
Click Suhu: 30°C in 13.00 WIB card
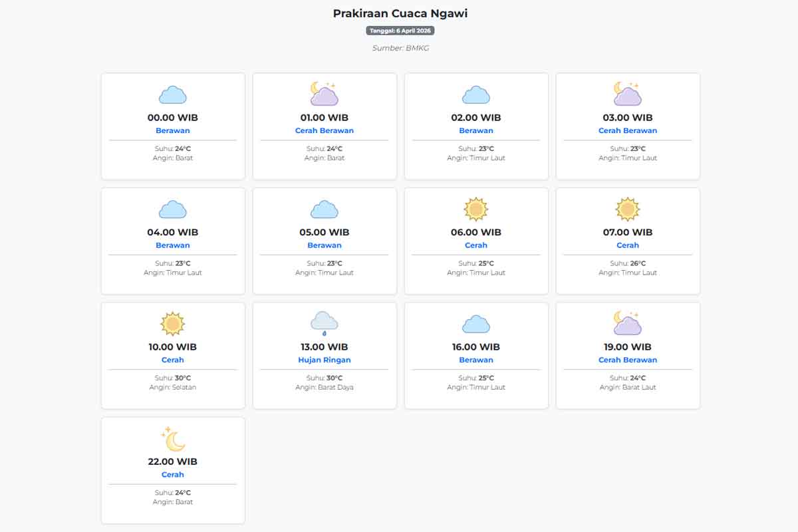coord(325,378)
